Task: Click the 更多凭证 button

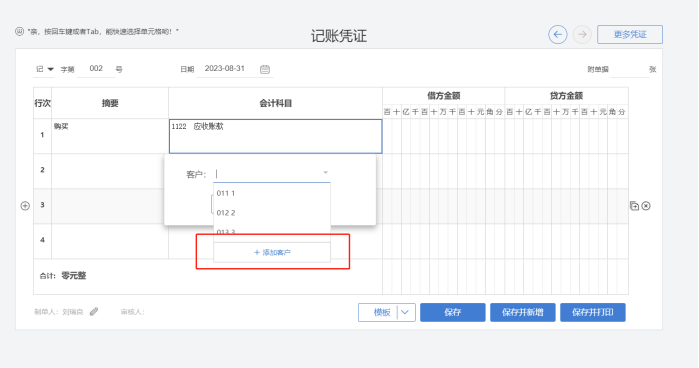Action: coord(630,34)
